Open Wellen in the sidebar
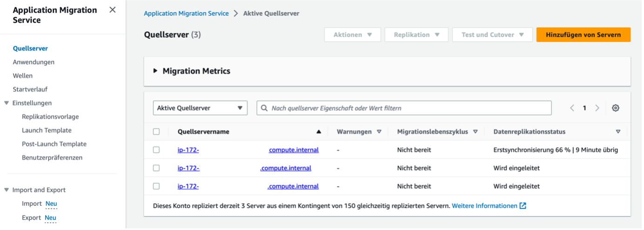Screen dimensions: 644x230 coord(23,75)
